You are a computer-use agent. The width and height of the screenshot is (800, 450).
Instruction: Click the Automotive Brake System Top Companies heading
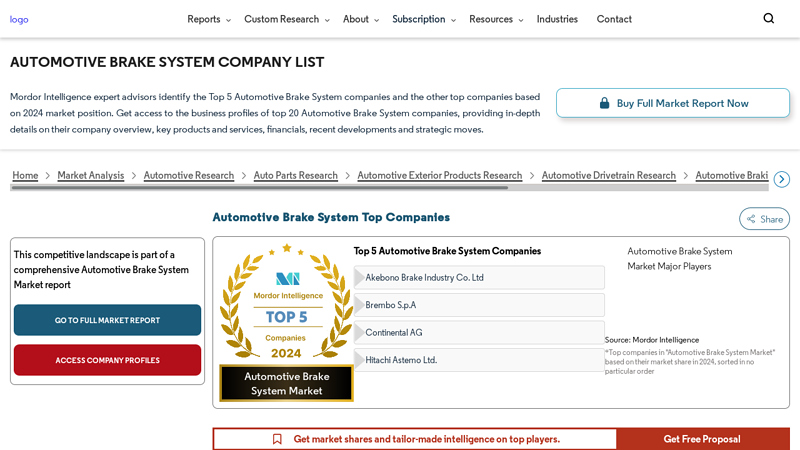click(x=331, y=217)
